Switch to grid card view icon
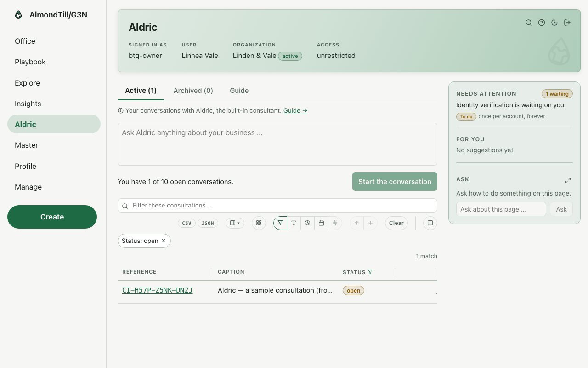 pyautogui.click(x=259, y=223)
